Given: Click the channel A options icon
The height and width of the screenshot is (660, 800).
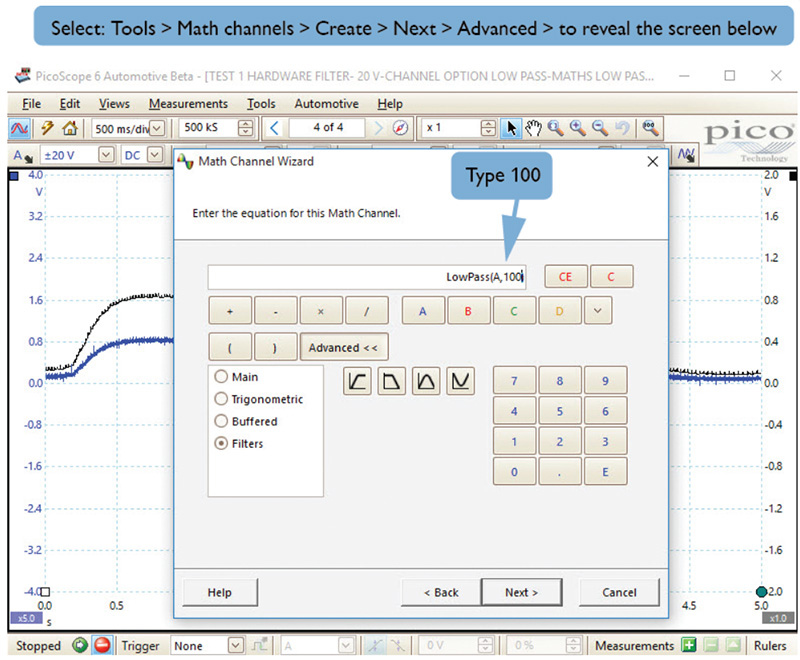Looking at the screenshot, I should 22,156.
